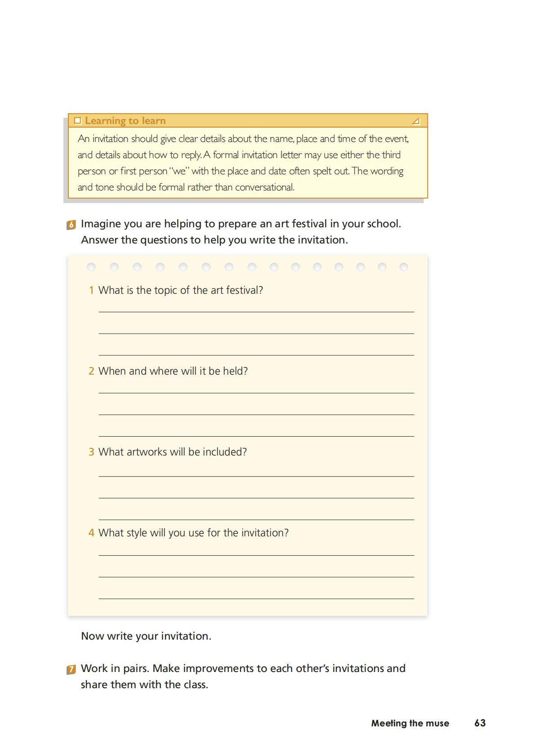Click the Learning to learn heading

[125, 120]
